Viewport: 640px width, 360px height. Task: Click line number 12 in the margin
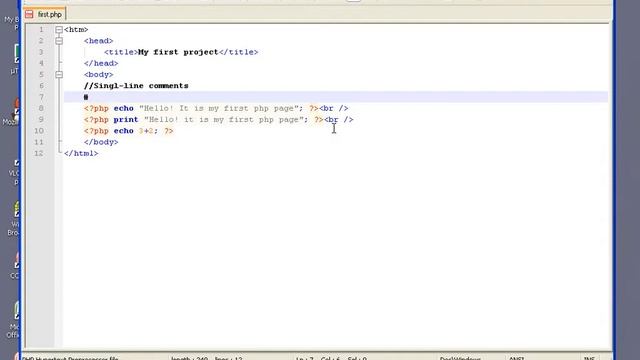point(39,153)
